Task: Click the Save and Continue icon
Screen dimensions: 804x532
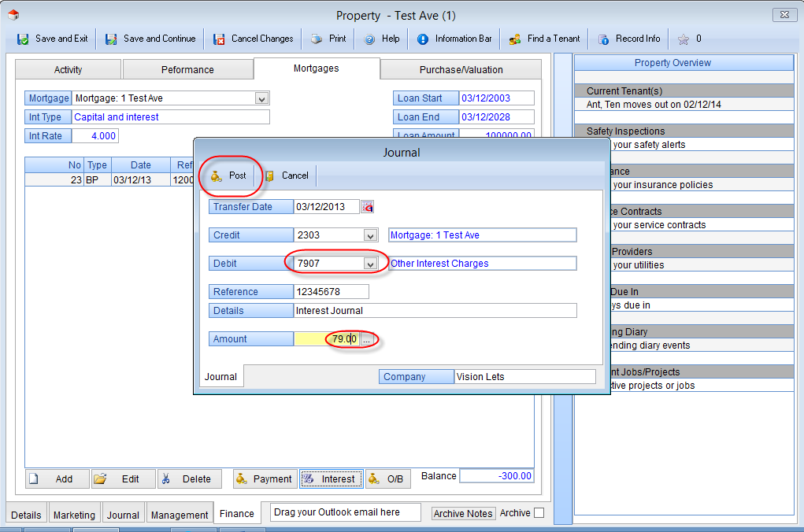Action: [111, 39]
